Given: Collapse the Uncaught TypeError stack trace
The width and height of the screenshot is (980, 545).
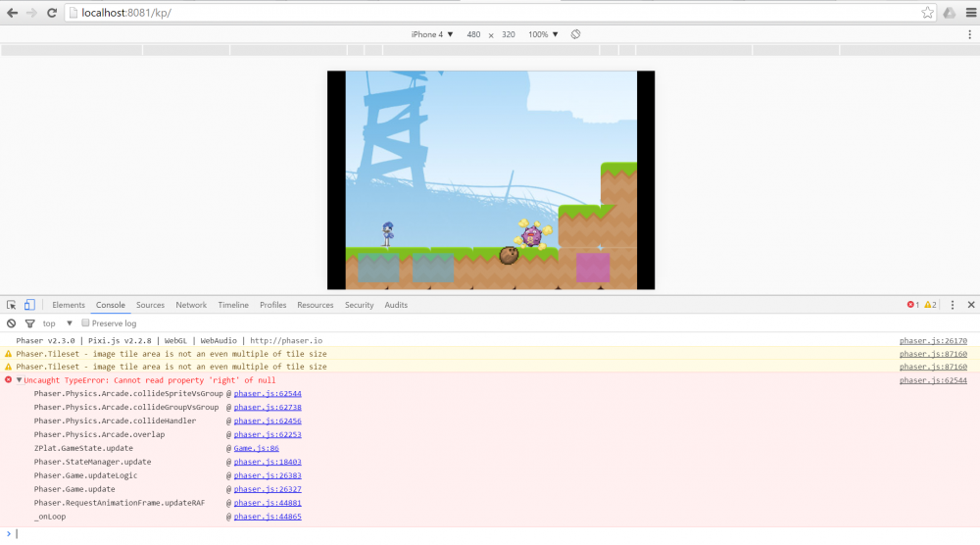Looking at the screenshot, I should point(20,380).
